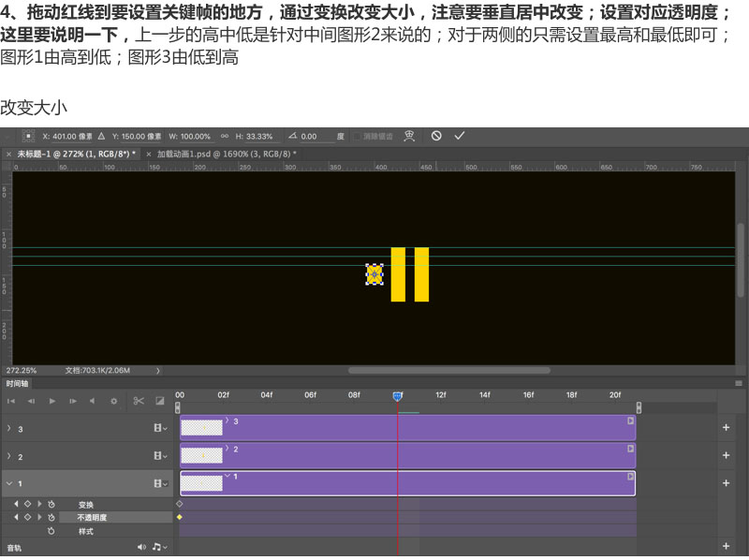Toggle the 变换 keyframe stopwatch

tap(51, 504)
